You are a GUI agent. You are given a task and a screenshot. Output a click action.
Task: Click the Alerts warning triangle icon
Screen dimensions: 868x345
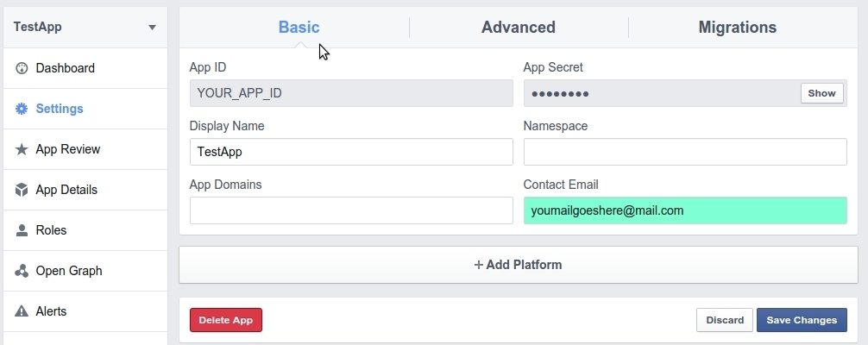tap(22, 311)
